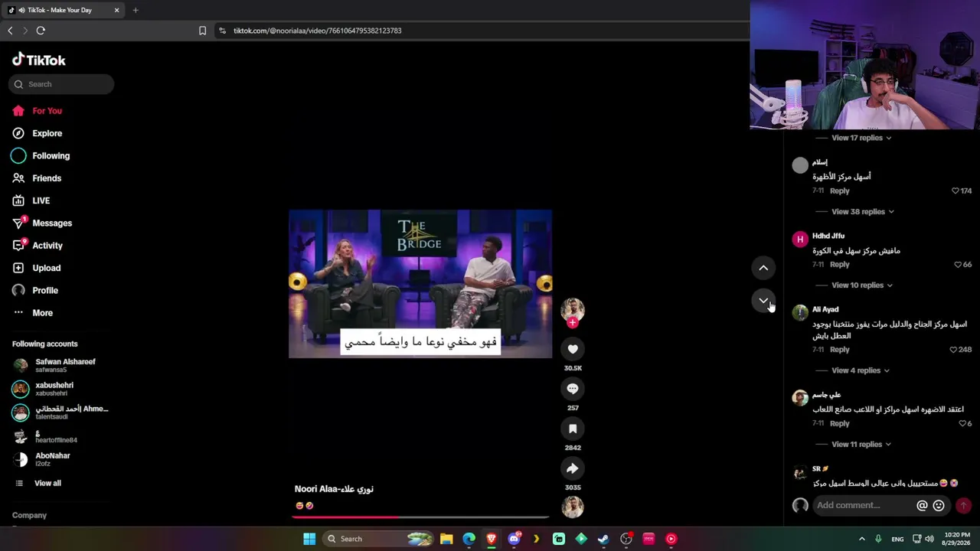This screenshot has width=980, height=551.
Task: Expand View 10 replies
Action: (x=862, y=285)
